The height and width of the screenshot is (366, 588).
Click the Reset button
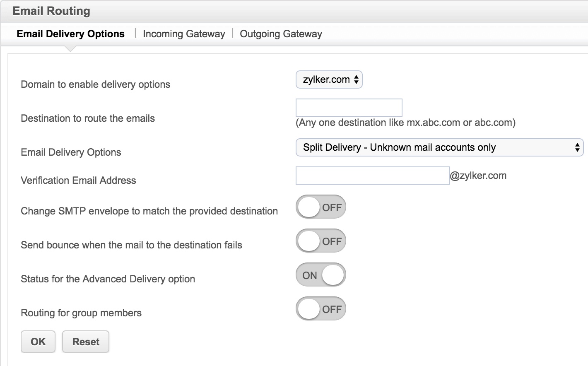pyautogui.click(x=86, y=342)
